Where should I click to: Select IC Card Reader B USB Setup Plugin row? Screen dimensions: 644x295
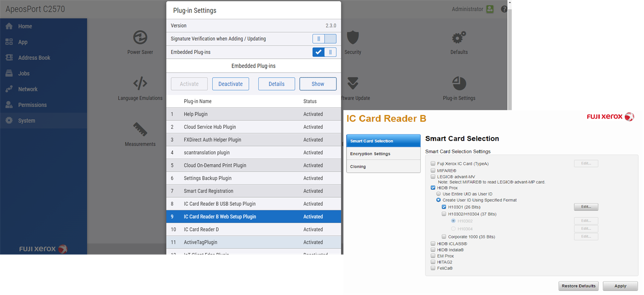(x=254, y=204)
